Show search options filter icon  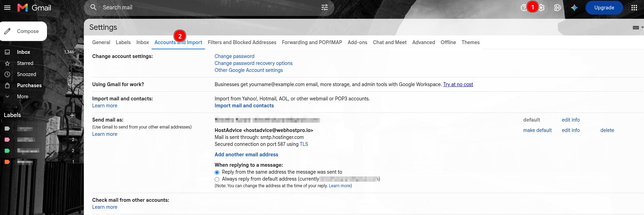tap(325, 7)
